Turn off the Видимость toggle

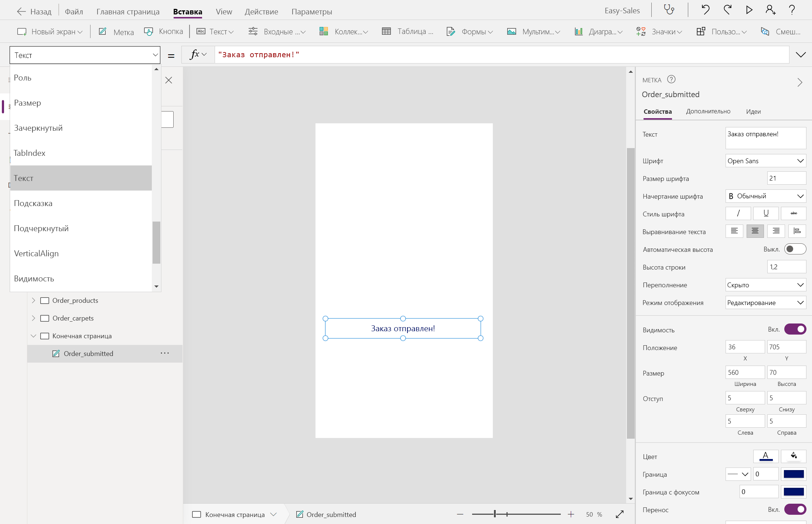point(795,329)
